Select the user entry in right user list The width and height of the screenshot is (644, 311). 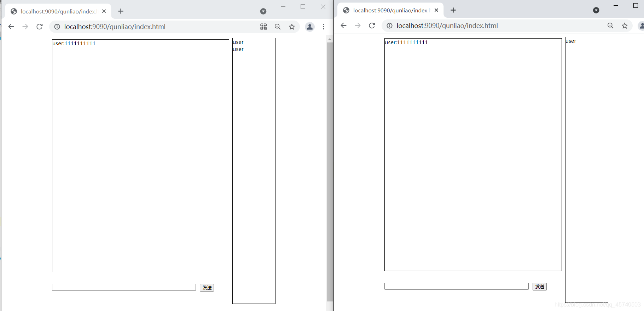(571, 41)
